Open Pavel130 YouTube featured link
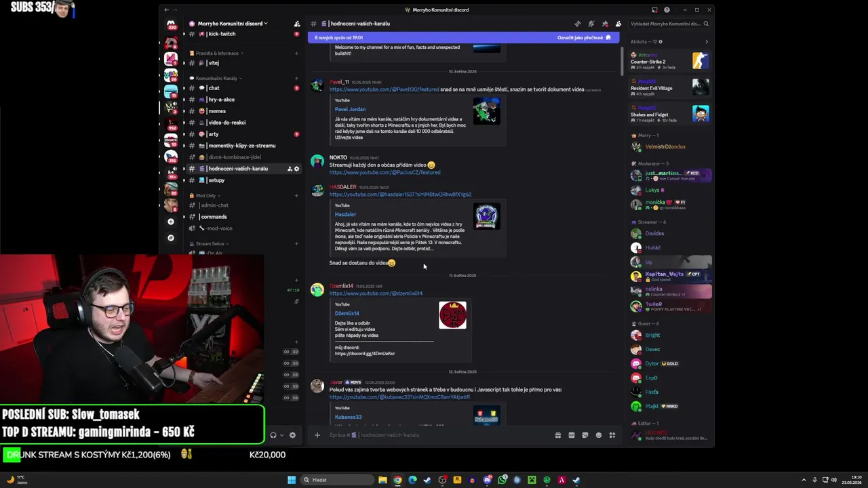Image resolution: width=868 pixels, height=488 pixels. pos(384,89)
